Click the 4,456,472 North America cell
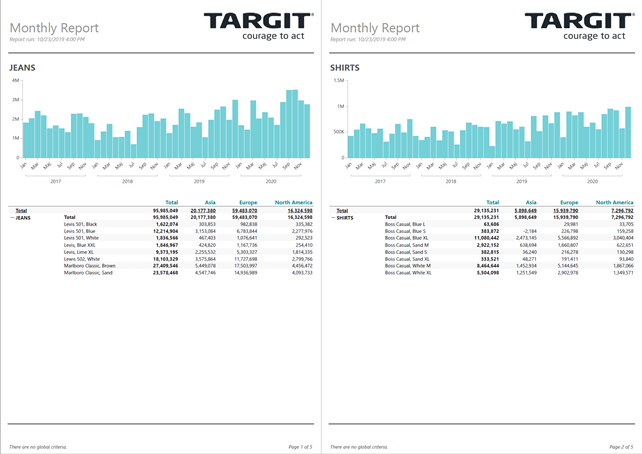Viewport: 642px width, 454px height. 302,266
